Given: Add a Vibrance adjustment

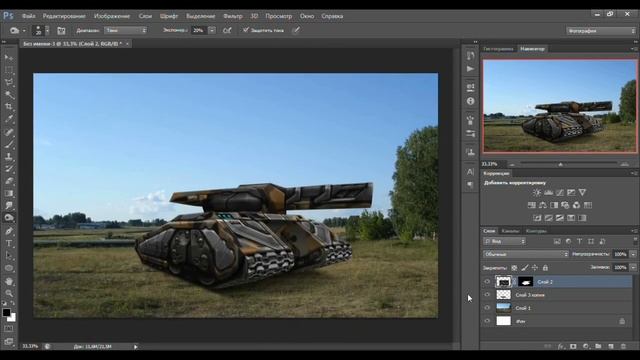Looking at the screenshot, I should pyautogui.click(x=582, y=192).
